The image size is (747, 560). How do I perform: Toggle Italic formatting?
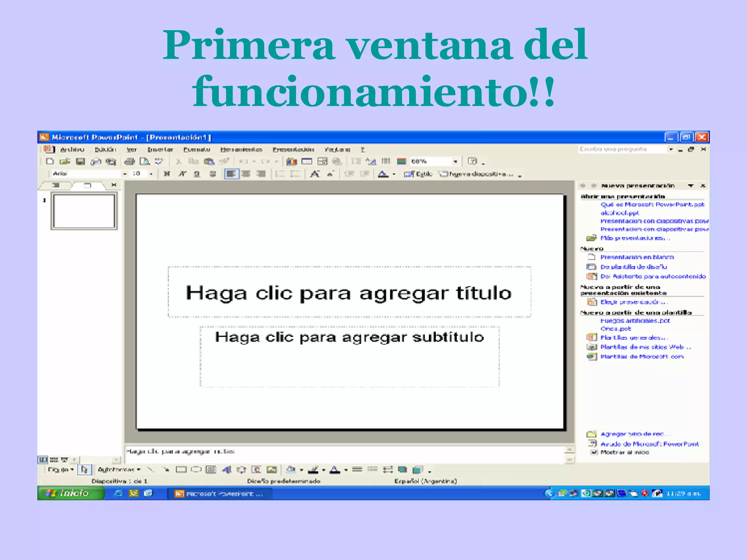[x=182, y=174]
